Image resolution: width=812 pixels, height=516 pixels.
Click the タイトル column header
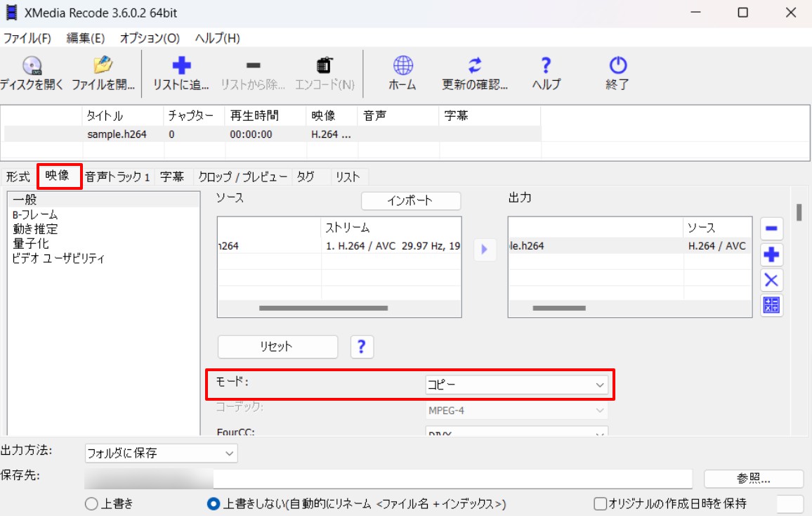pos(123,116)
